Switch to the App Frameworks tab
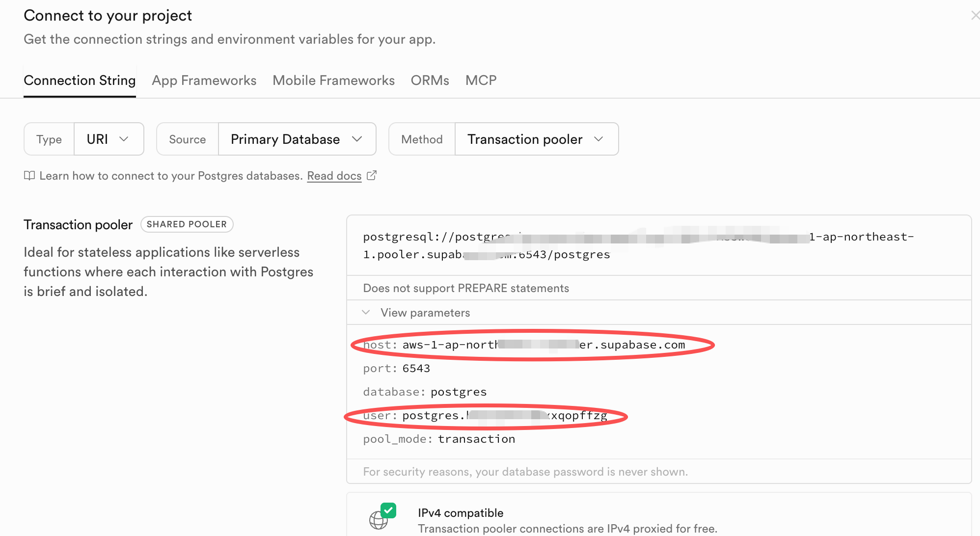This screenshot has height=536, width=980. (204, 80)
